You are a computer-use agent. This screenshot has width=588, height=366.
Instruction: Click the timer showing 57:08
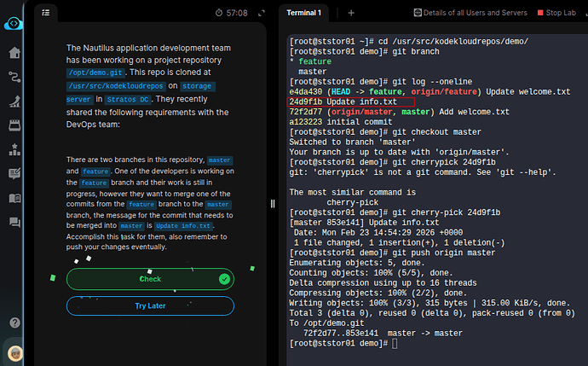click(231, 13)
